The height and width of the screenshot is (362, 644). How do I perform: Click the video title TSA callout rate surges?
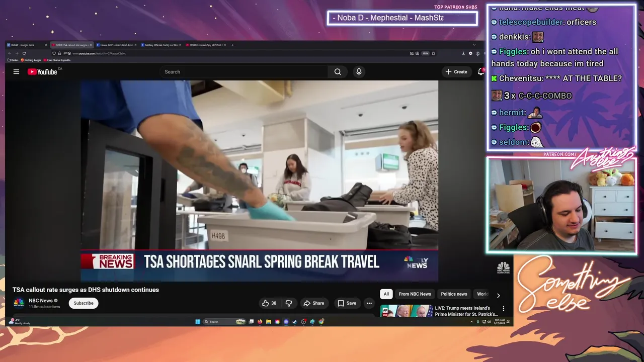click(x=86, y=290)
